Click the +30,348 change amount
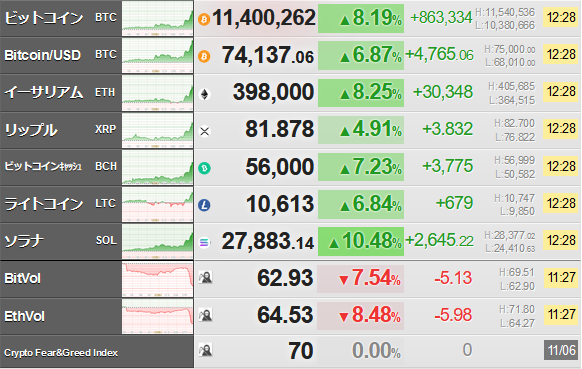Viewport: 582px width, 369px height. 443,92
